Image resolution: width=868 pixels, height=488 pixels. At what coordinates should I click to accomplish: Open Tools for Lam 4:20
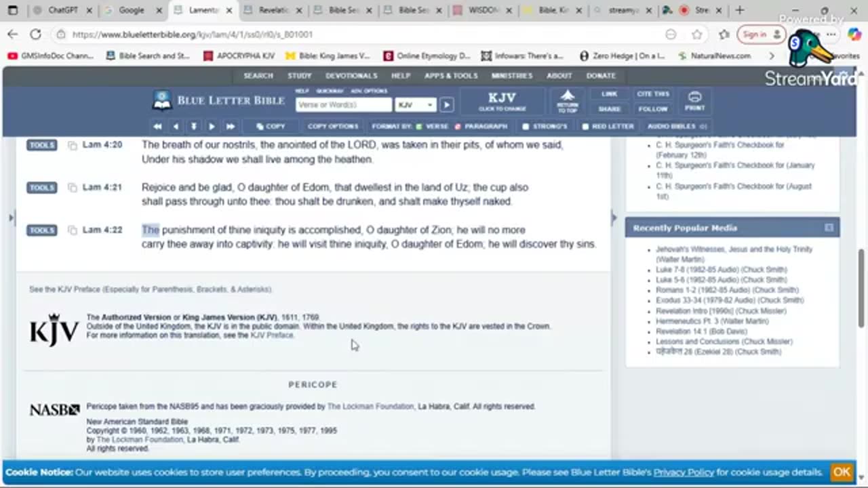pyautogui.click(x=42, y=145)
